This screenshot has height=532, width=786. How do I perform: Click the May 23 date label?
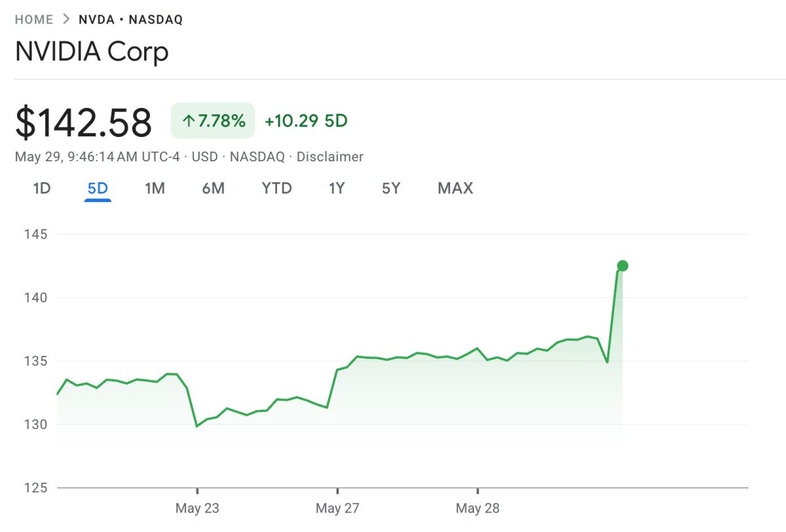[197, 508]
